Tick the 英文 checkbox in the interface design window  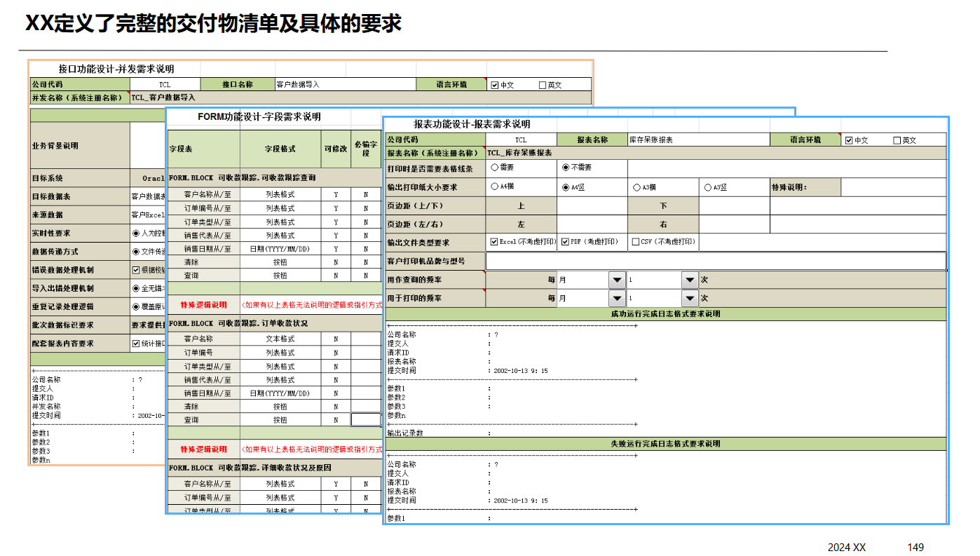pos(543,85)
